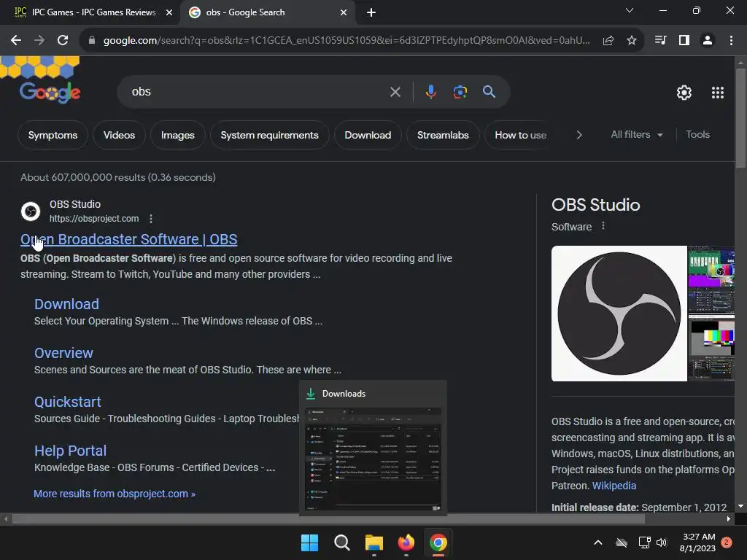This screenshot has width=747, height=560.
Task: Open the Help Portal sitelink
Action: tap(70, 451)
